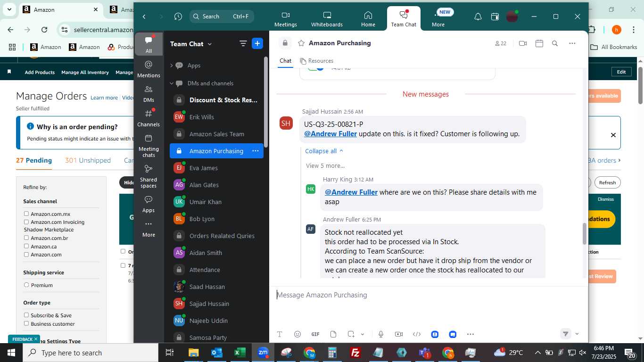Click the blue plus new chat button
644x362 pixels.
tap(257, 43)
